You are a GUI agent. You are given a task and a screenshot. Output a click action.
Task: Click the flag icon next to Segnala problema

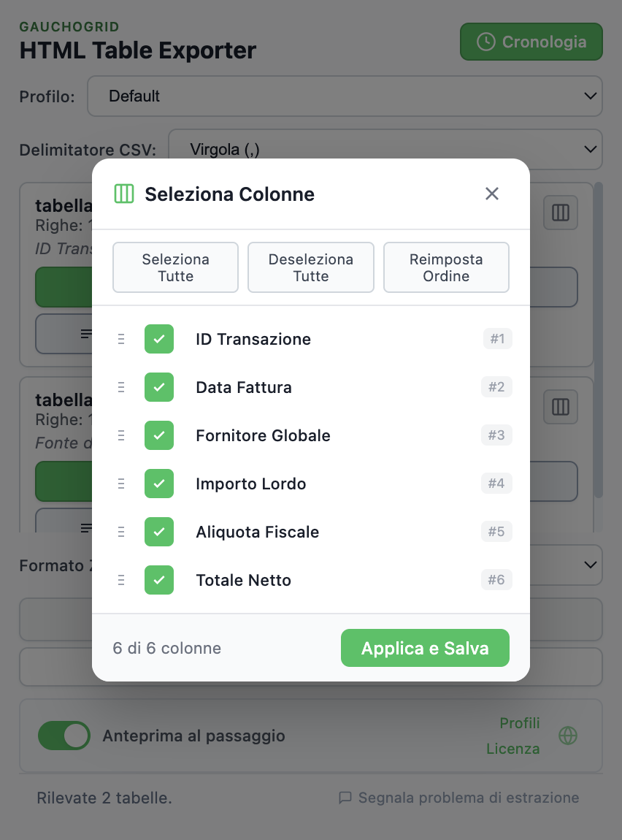pyautogui.click(x=345, y=797)
